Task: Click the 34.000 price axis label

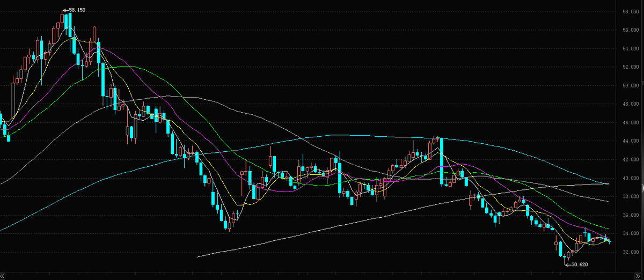Action: pyautogui.click(x=630, y=234)
